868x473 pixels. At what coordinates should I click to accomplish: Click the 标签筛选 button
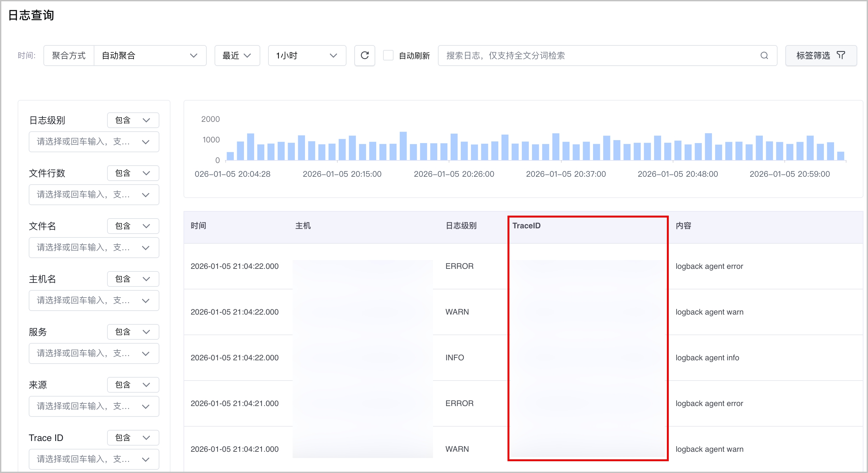821,55
